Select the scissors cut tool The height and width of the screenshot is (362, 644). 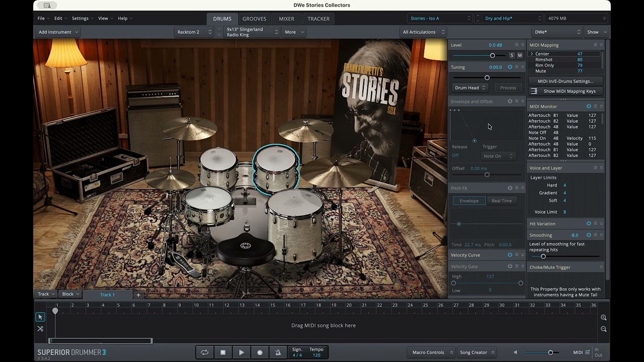[x=40, y=329]
